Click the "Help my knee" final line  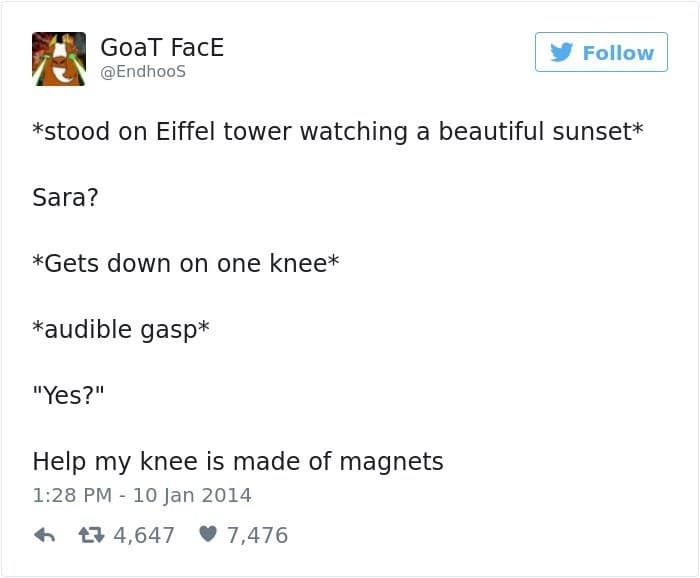pos(238,461)
